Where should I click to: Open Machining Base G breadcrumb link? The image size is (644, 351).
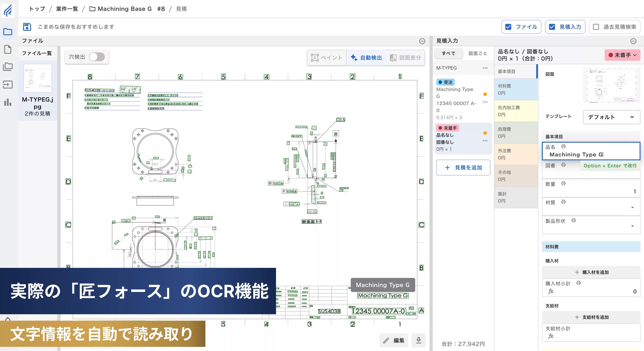tap(127, 9)
